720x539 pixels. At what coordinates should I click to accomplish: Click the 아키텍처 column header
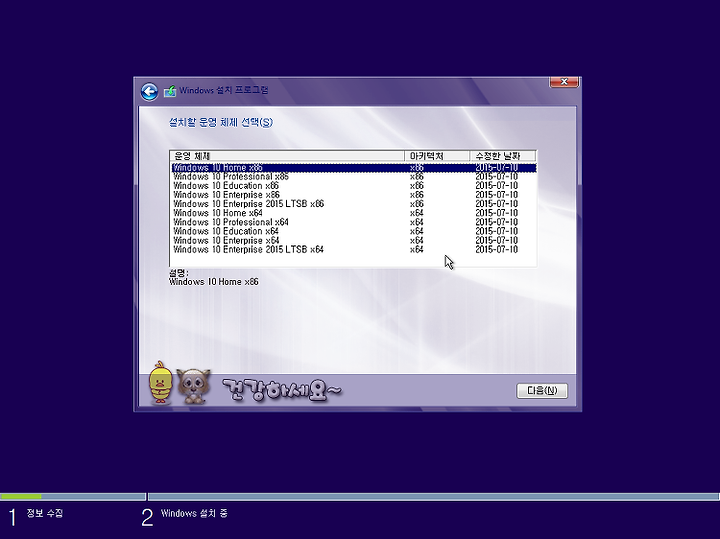[x=437, y=156]
